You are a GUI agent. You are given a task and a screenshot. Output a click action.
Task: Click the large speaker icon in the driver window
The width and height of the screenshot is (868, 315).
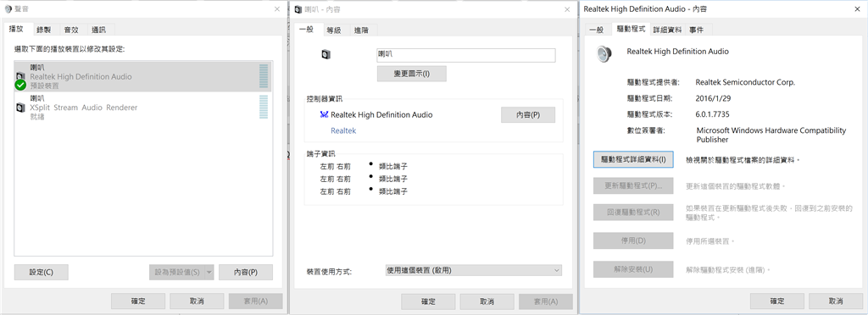604,53
